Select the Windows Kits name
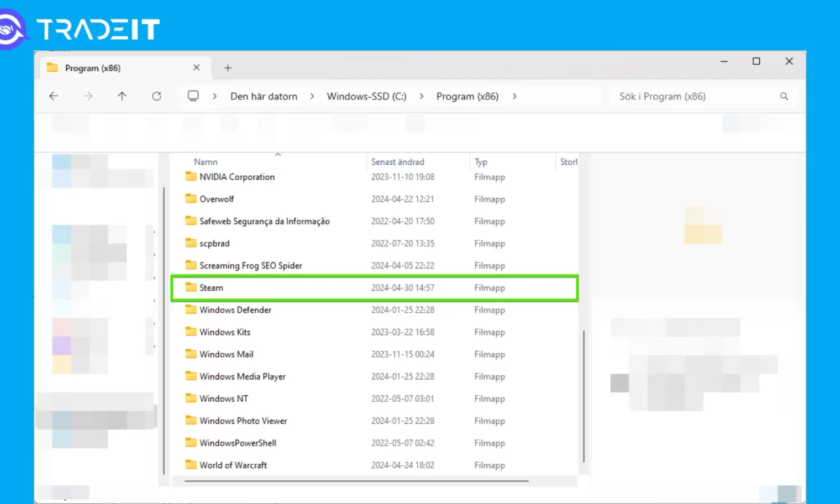This screenshot has width=840, height=504. pyautogui.click(x=225, y=332)
